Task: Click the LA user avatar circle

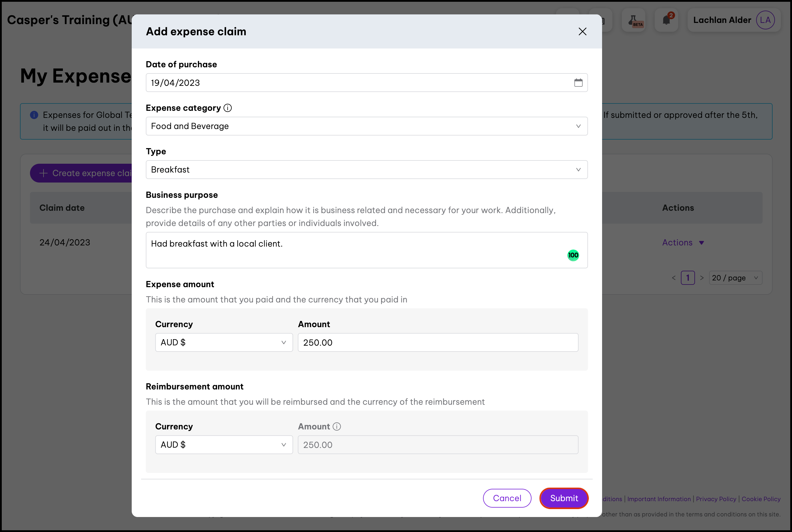Action: 765,20
